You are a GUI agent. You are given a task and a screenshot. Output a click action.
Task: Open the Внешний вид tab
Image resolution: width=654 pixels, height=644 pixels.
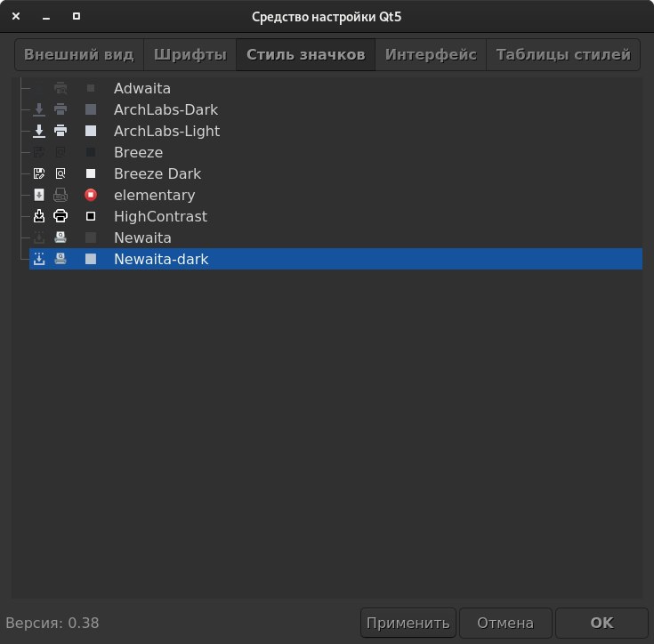pyautogui.click(x=79, y=54)
